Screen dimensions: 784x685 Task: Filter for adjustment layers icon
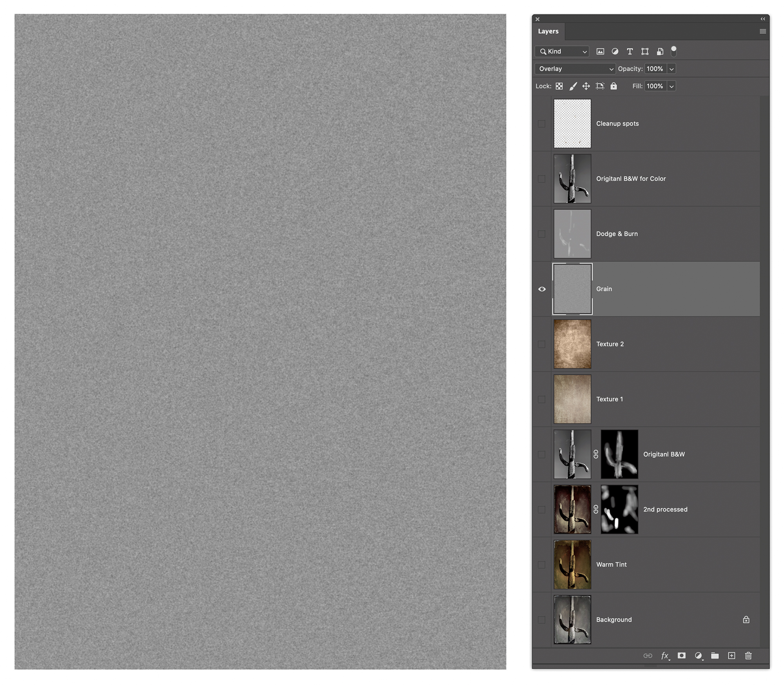coord(615,51)
